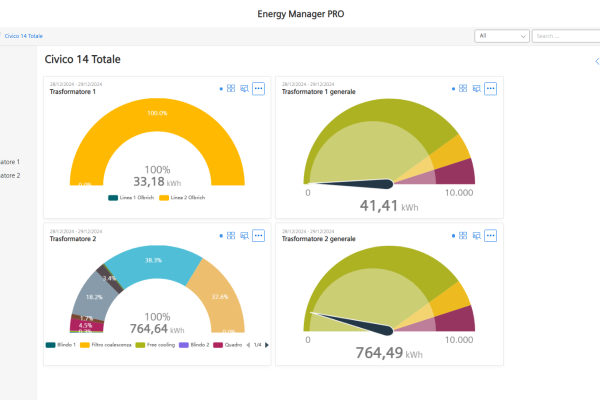Click the Trasformatore 2 generale title
Screen dimensions: 600x400
tap(319, 239)
